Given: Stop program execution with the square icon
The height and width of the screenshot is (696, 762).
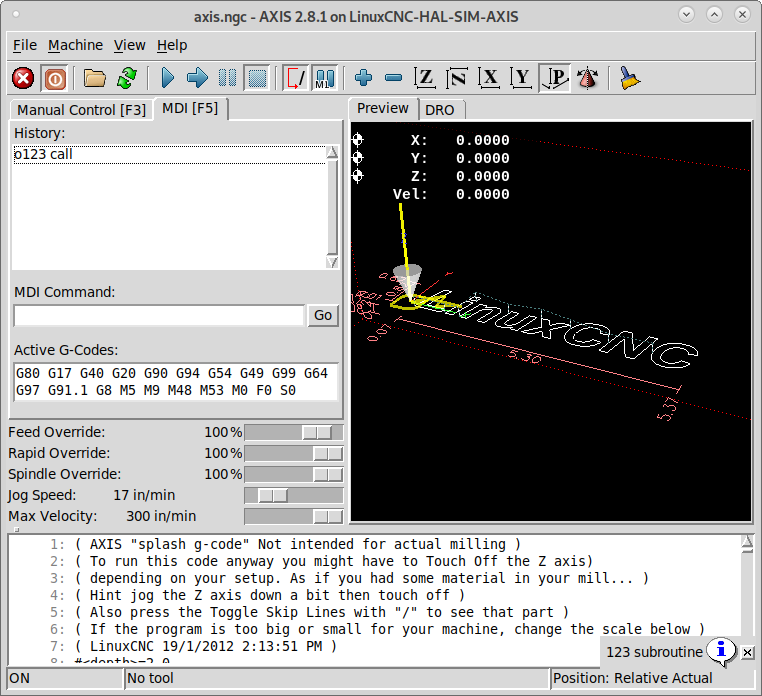Looking at the screenshot, I should (x=257, y=78).
